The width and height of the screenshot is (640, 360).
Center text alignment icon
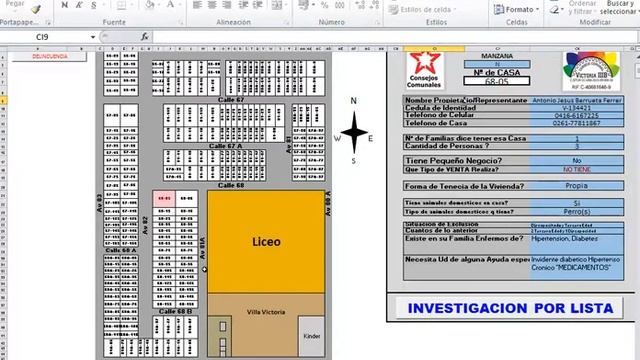(212, 5)
